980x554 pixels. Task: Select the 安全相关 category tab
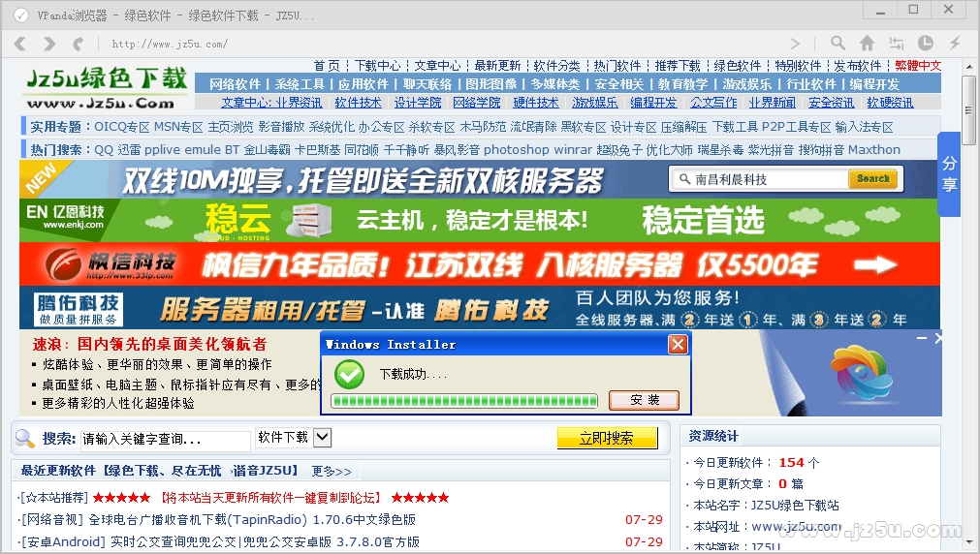pos(618,84)
